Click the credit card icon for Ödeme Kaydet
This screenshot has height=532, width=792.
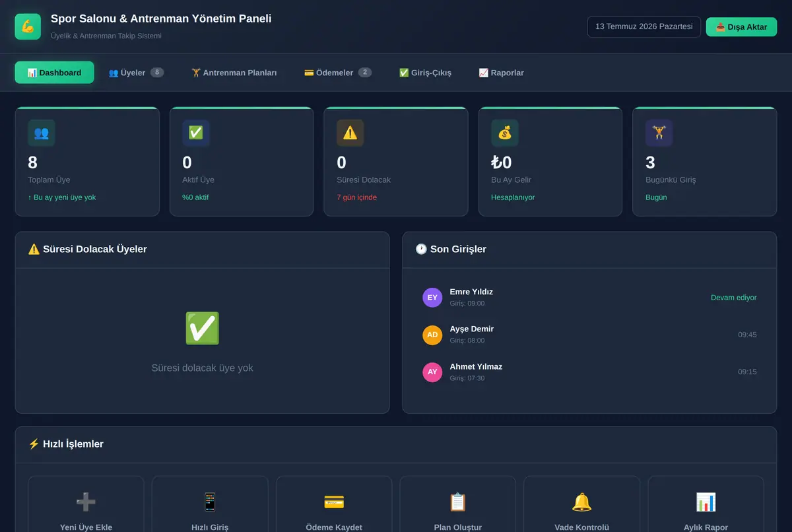point(334,502)
